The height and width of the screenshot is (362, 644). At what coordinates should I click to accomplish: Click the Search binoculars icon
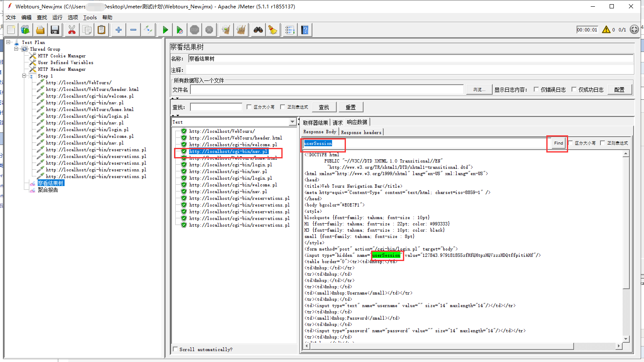pyautogui.click(x=258, y=30)
